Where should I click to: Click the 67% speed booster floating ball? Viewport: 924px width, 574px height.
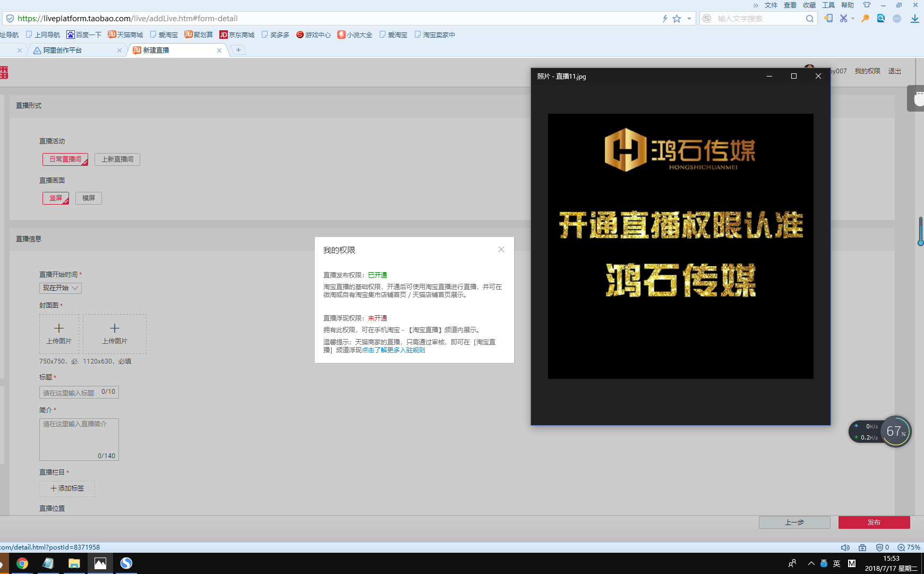click(x=896, y=431)
